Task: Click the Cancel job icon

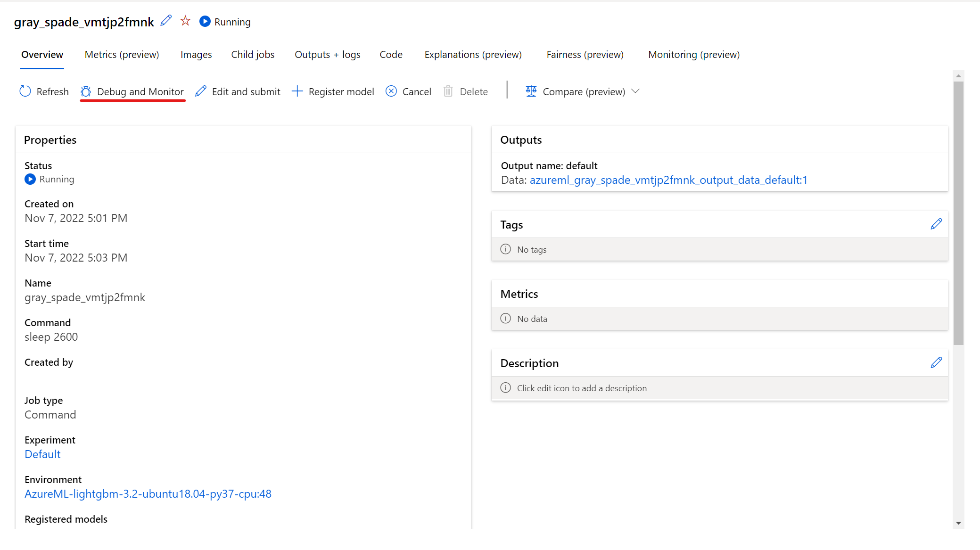Action: click(390, 91)
